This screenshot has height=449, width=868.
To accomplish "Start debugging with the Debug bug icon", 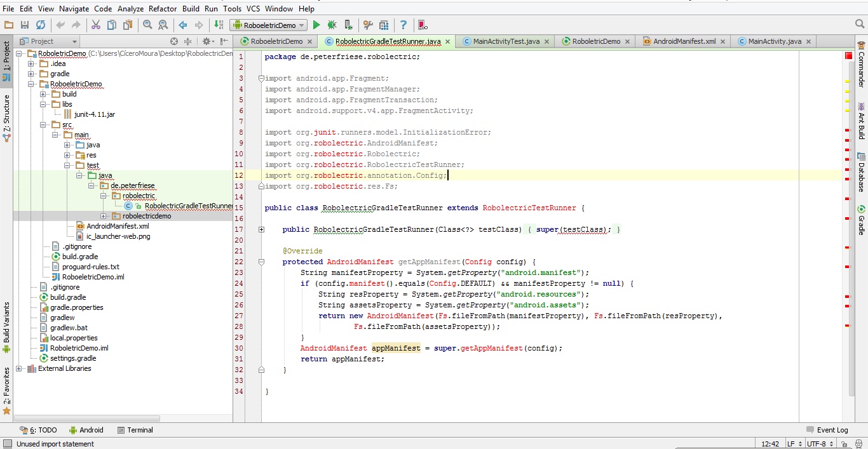I will 332,25.
